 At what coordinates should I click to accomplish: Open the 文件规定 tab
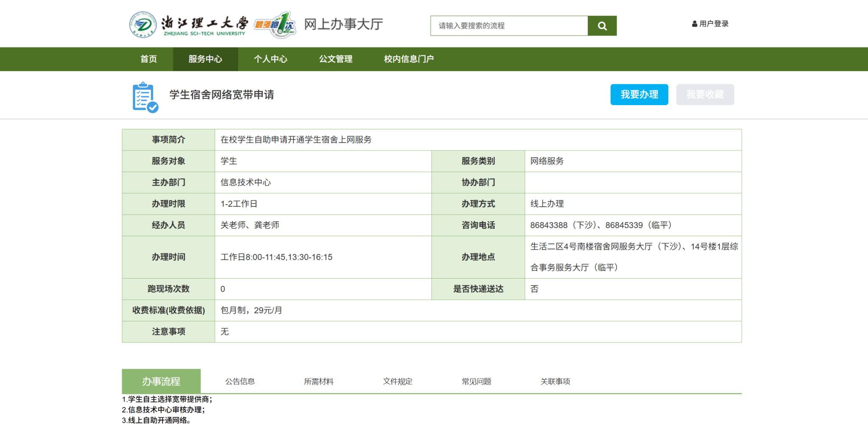[x=398, y=382]
